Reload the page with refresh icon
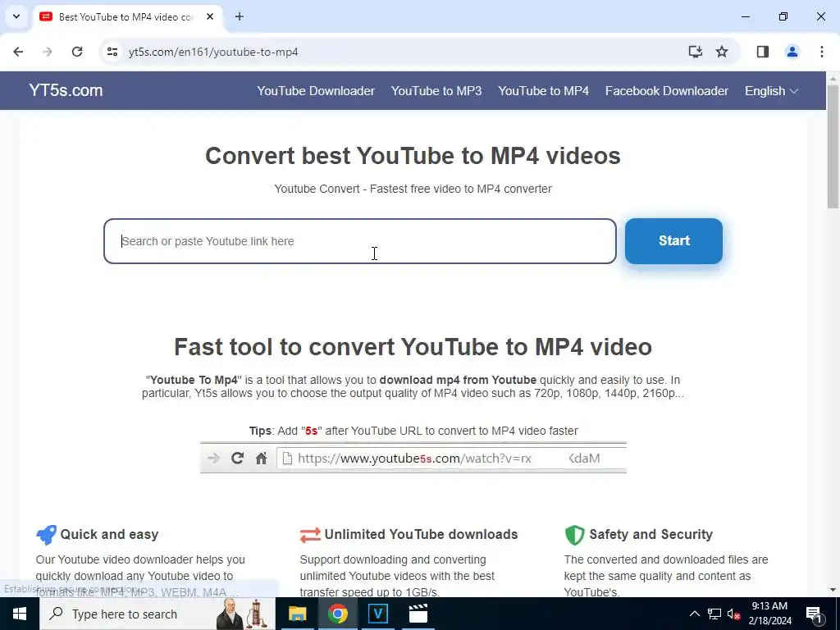Viewport: 840px width, 630px height. 77,52
